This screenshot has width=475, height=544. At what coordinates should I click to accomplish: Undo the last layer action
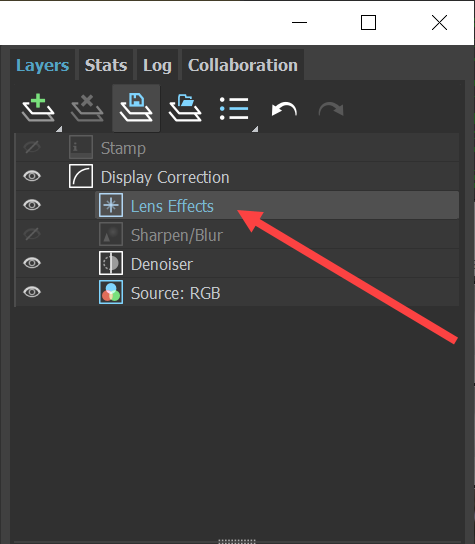click(x=284, y=109)
